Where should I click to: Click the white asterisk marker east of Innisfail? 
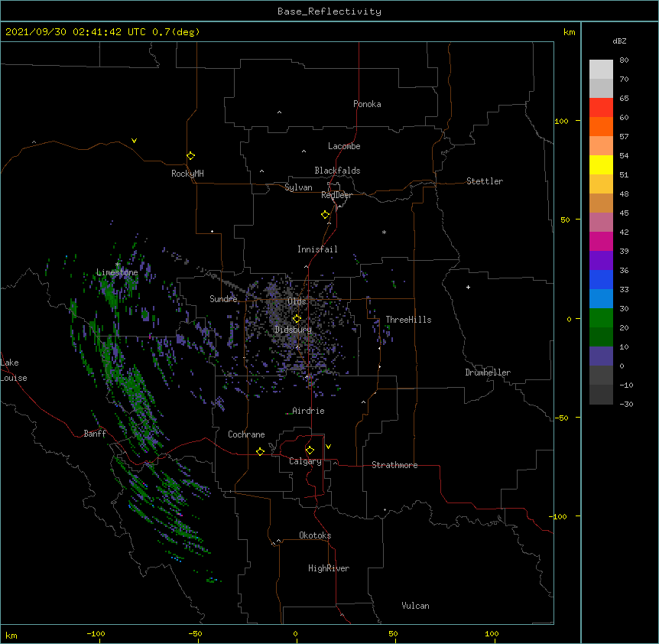pyautogui.click(x=384, y=232)
